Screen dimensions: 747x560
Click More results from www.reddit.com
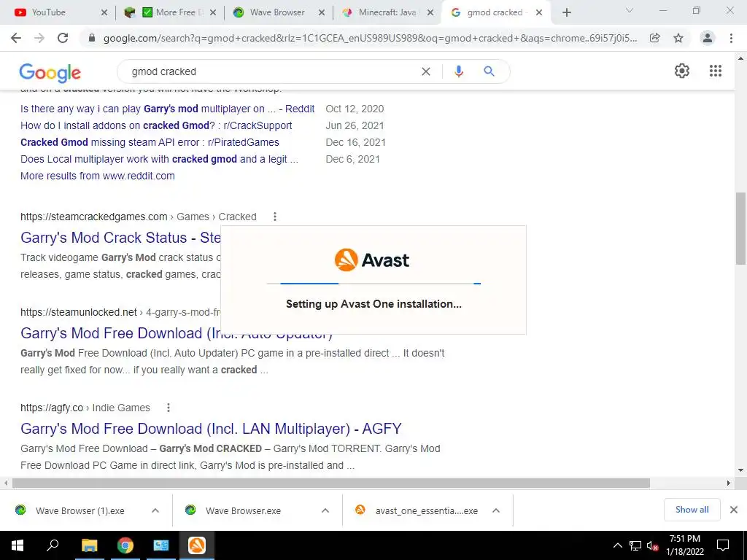point(98,176)
